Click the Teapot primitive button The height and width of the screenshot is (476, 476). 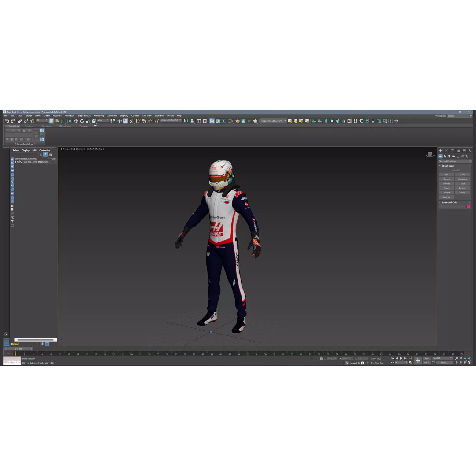[446, 193]
